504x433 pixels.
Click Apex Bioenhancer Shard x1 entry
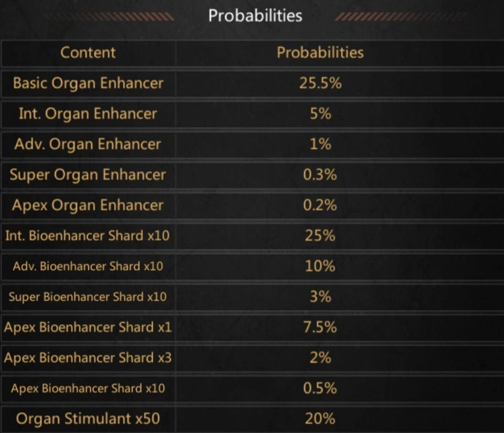(88, 328)
